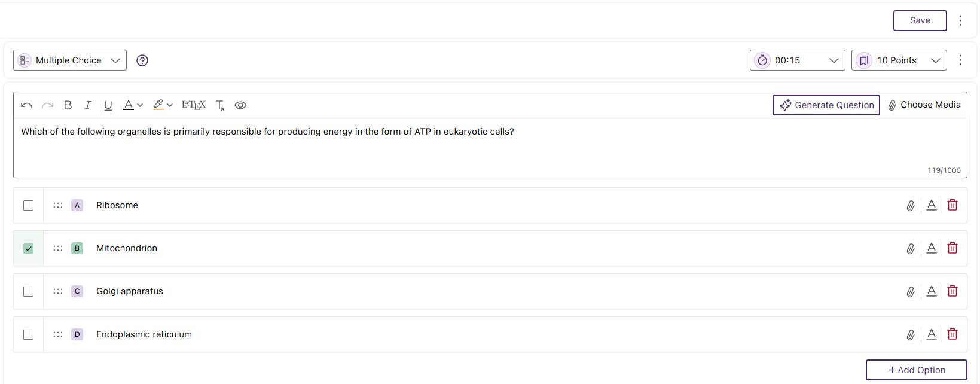980x384 pixels.
Task: Click the undo arrow icon
Action: click(26, 105)
